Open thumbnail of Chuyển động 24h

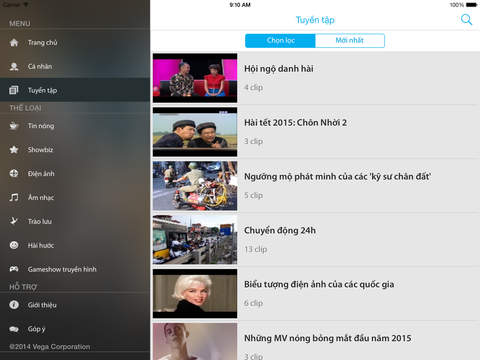pos(195,240)
